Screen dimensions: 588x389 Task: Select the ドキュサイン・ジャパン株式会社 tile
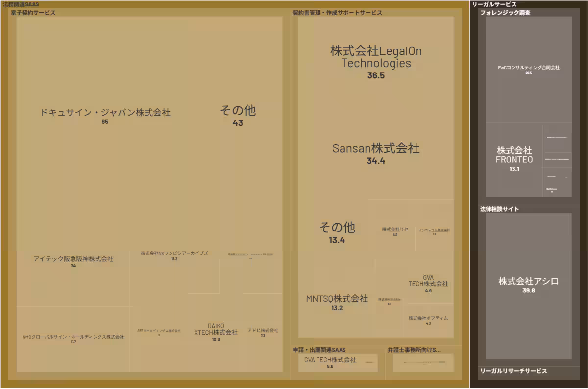(x=105, y=113)
